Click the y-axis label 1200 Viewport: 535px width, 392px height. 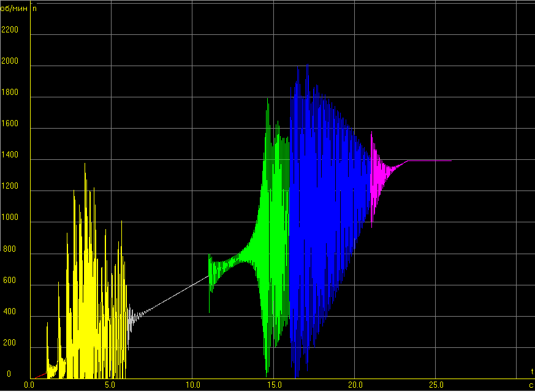[10, 186]
